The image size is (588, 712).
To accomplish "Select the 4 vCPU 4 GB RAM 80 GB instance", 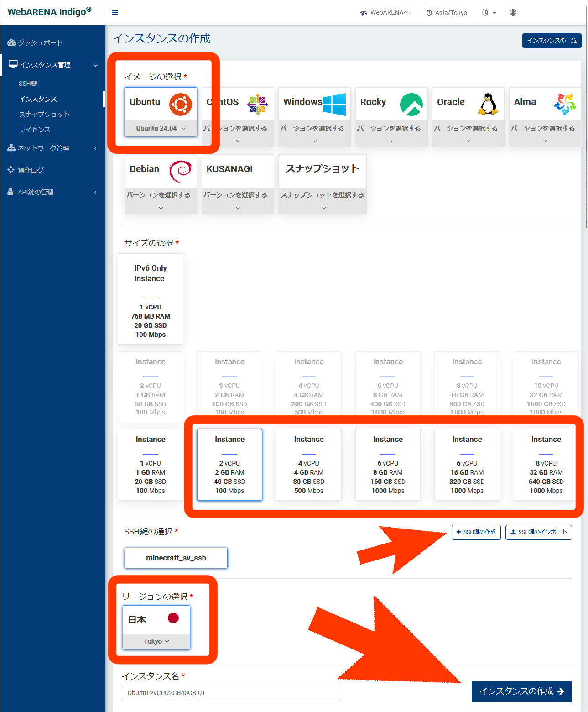I will pyautogui.click(x=309, y=465).
